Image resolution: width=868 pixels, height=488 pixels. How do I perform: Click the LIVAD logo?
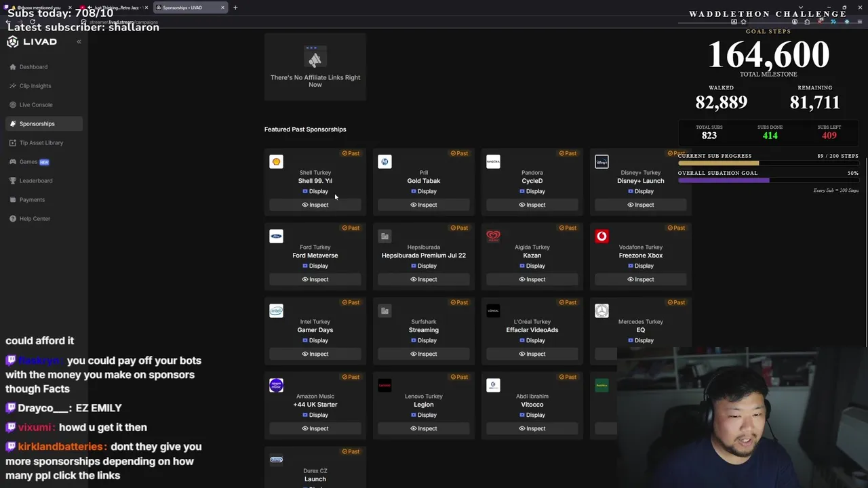(x=32, y=42)
